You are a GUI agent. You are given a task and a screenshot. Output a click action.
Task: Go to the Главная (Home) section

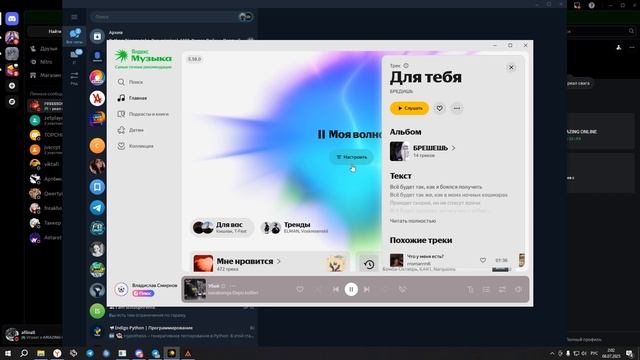point(132,98)
